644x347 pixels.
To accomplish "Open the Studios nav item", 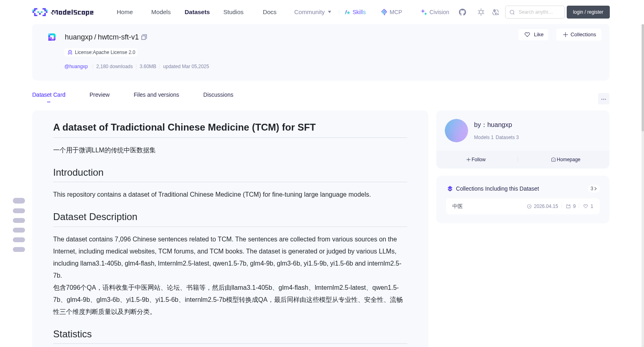I will [x=233, y=12].
